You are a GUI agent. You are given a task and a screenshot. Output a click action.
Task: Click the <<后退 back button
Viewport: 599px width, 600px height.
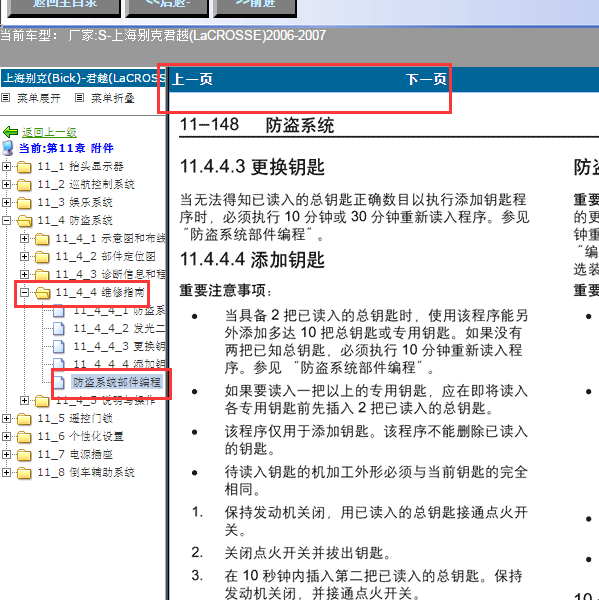pos(167,7)
